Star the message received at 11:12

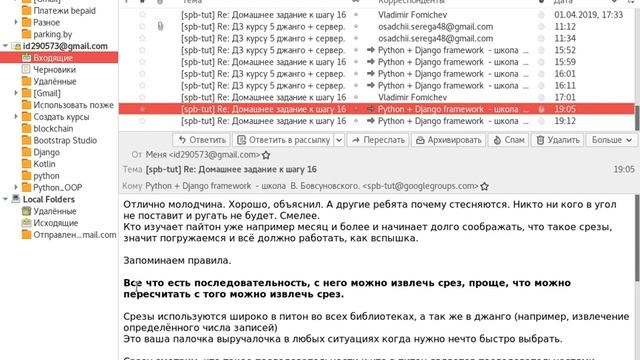coord(142,27)
